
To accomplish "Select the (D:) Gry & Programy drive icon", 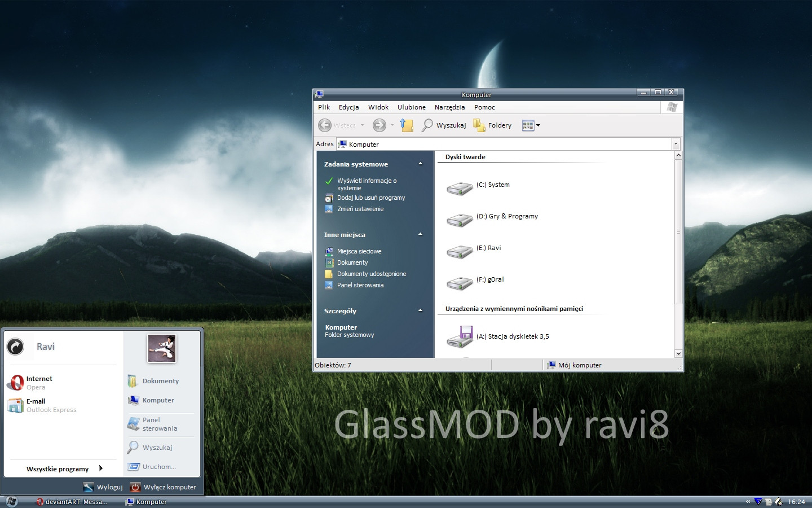I will coord(460,220).
